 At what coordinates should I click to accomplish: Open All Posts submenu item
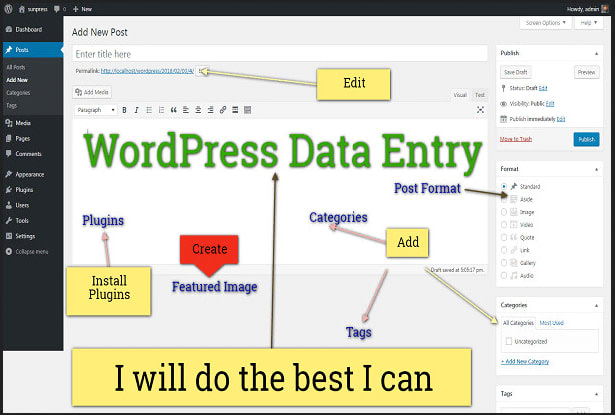point(16,67)
